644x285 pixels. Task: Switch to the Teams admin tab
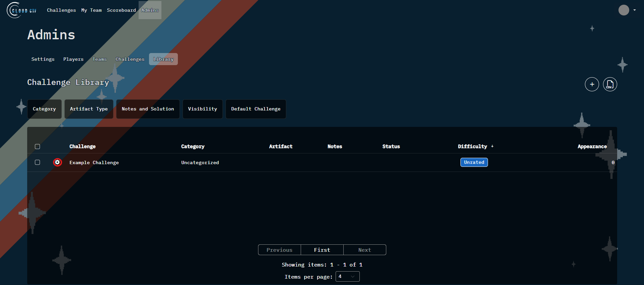(100, 59)
